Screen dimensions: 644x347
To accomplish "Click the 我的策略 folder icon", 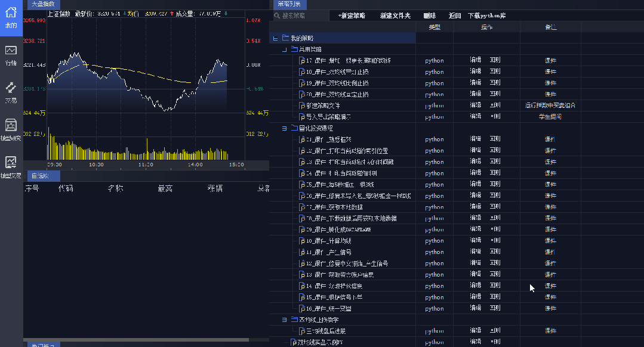I will tap(285, 38).
